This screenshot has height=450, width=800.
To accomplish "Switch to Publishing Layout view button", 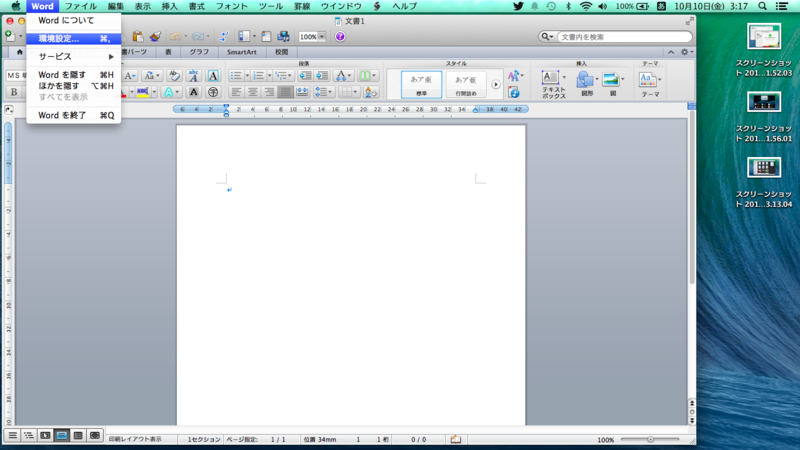I will [x=45, y=435].
